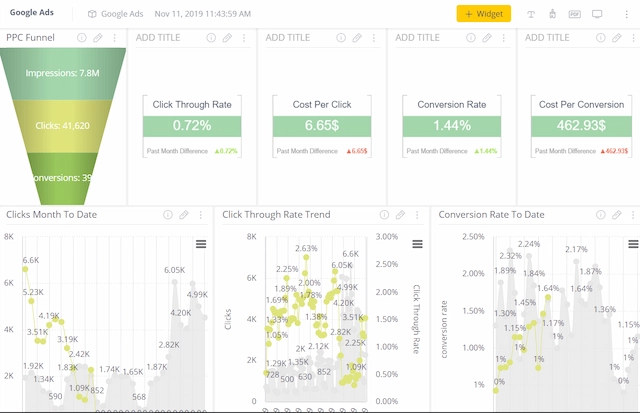Select the Clicks: 41,620 funnel segment
The height and width of the screenshot is (413, 640).
point(62,126)
